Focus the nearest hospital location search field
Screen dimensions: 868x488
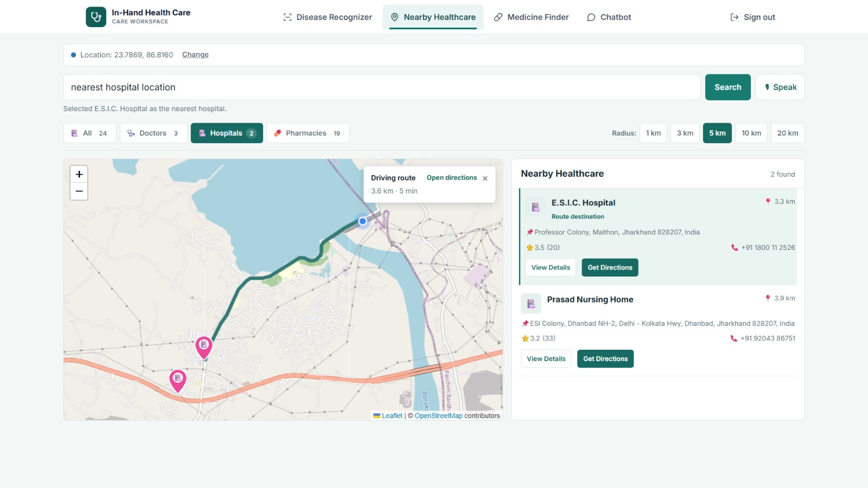(x=382, y=87)
